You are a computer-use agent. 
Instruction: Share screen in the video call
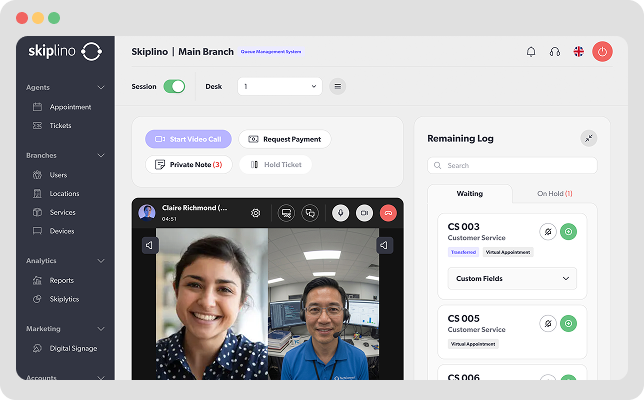coord(286,213)
